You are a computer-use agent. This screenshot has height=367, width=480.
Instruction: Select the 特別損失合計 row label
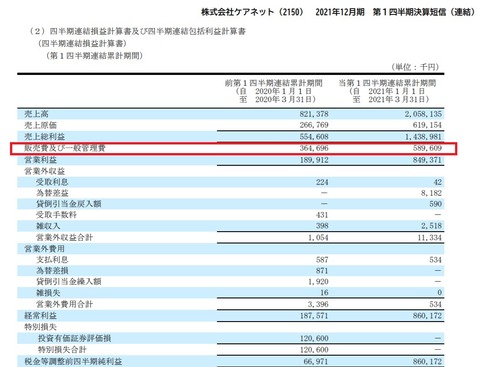(62, 350)
